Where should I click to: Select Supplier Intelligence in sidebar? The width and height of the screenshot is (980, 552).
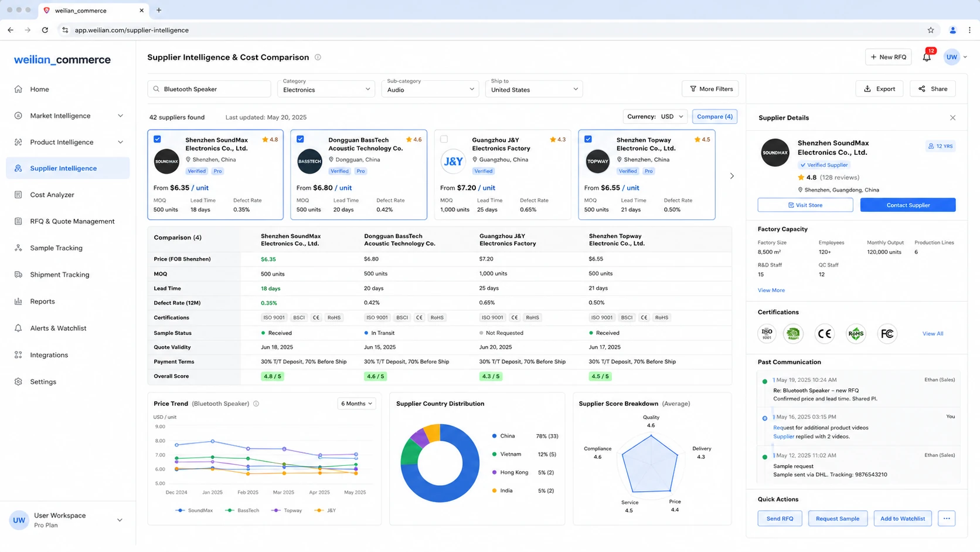68,168
